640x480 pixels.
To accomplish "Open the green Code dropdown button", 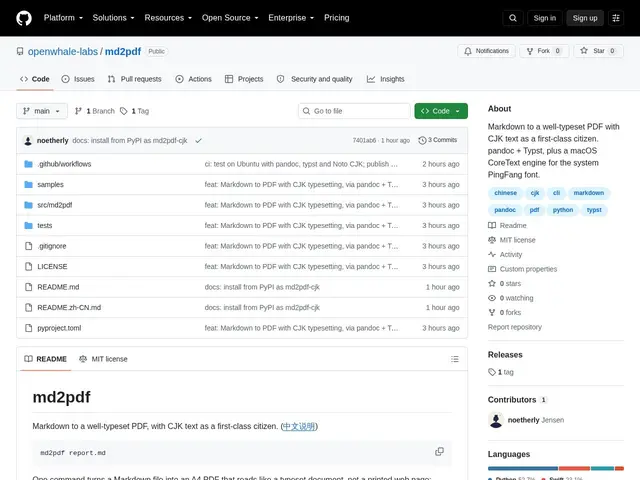I will click(441, 111).
